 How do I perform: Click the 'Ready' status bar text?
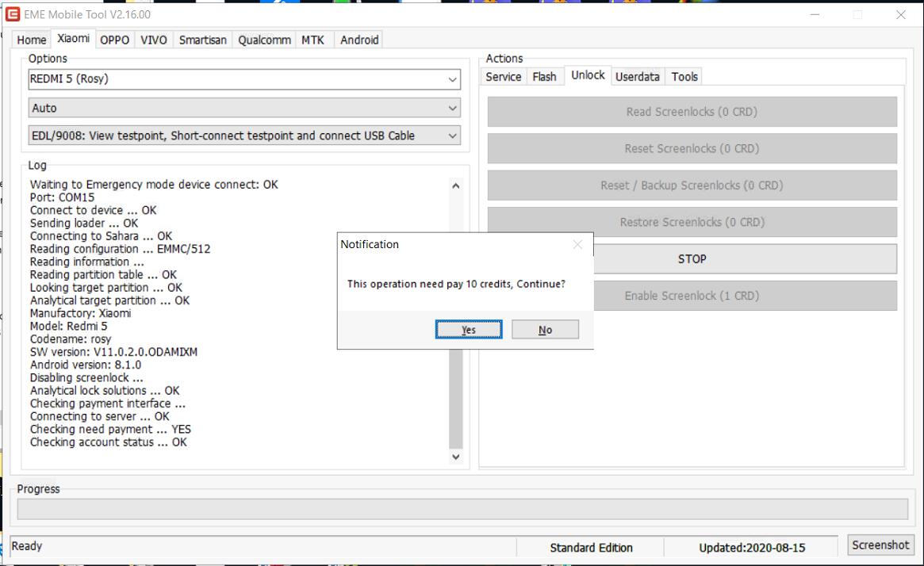click(x=26, y=546)
